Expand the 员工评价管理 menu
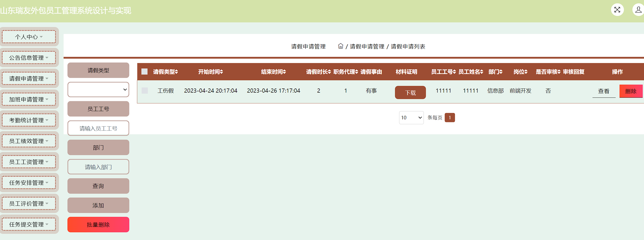Viewport: 644px width, 240px height. tap(29, 203)
